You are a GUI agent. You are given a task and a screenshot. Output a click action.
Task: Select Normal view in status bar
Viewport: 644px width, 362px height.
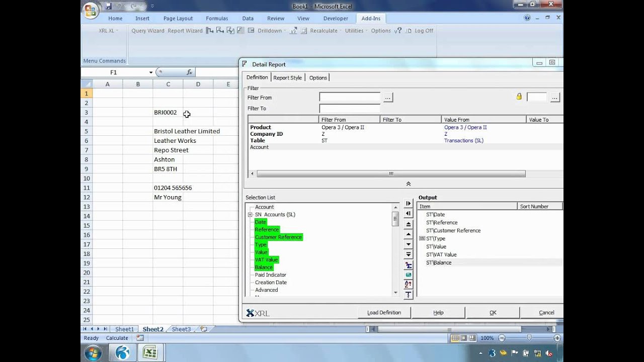(x=455, y=338)
